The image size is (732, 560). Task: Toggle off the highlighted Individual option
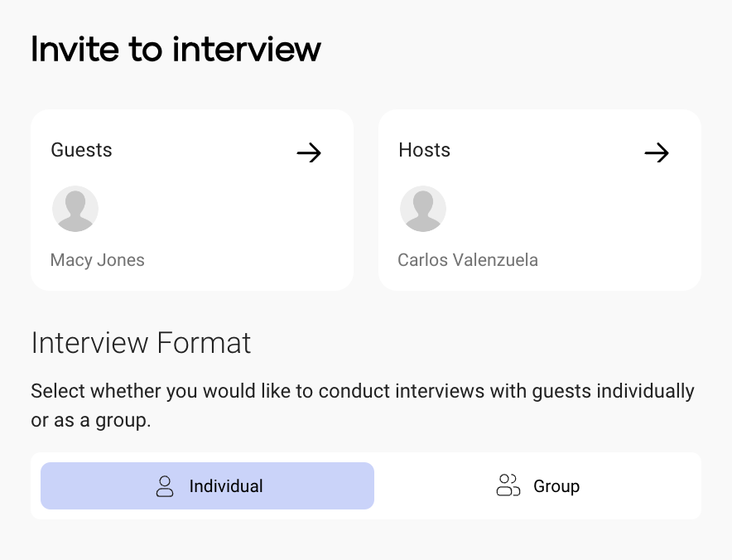pyautogui.click(x=207, y=486)
